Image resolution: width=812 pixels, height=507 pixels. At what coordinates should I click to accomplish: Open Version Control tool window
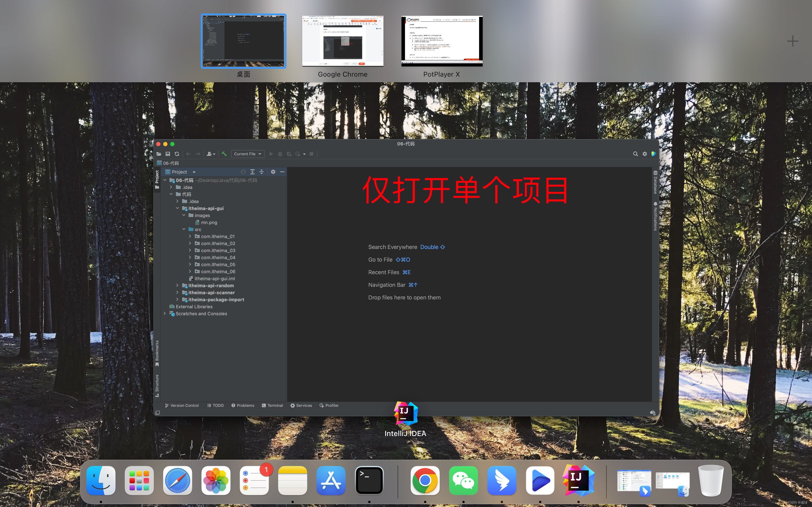point(182,405)
